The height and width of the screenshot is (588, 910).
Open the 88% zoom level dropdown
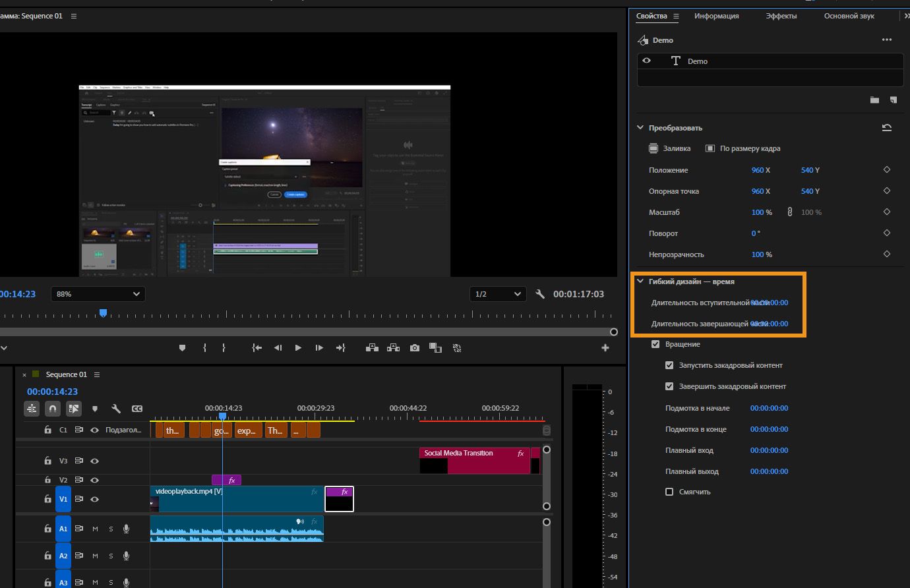[98, 294]
